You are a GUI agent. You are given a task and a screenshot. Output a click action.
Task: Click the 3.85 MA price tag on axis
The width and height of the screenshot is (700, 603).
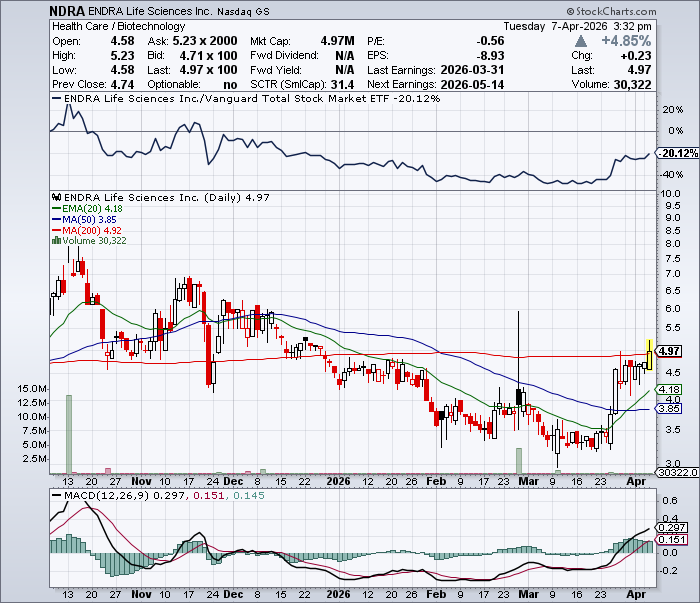click(x=668, y=408)
